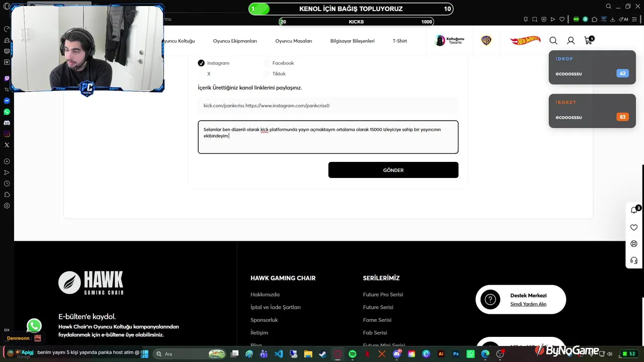Open Visual Studio Code from the taskbar
This screenshot has height=362, width=644.
279,354
